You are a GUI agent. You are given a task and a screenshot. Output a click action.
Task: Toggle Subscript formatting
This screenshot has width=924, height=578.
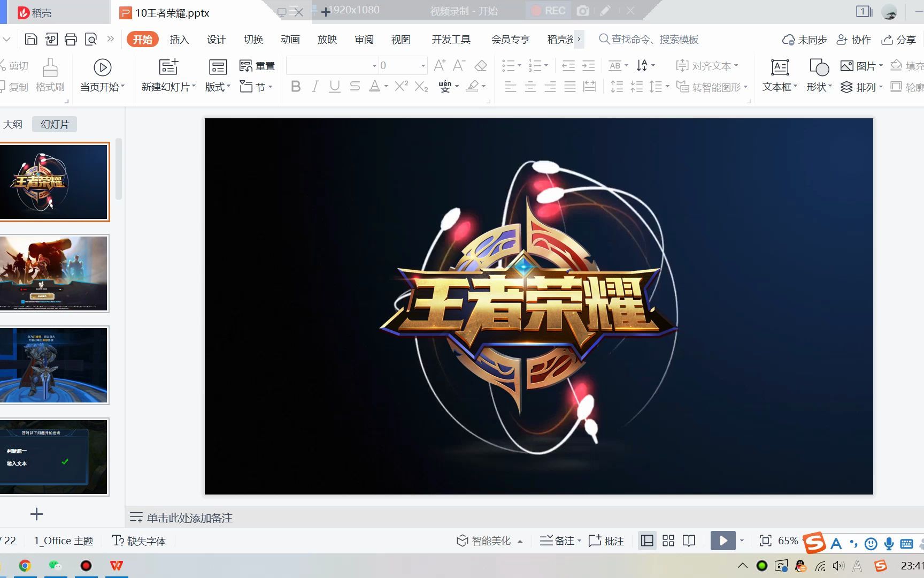point(421,86)
